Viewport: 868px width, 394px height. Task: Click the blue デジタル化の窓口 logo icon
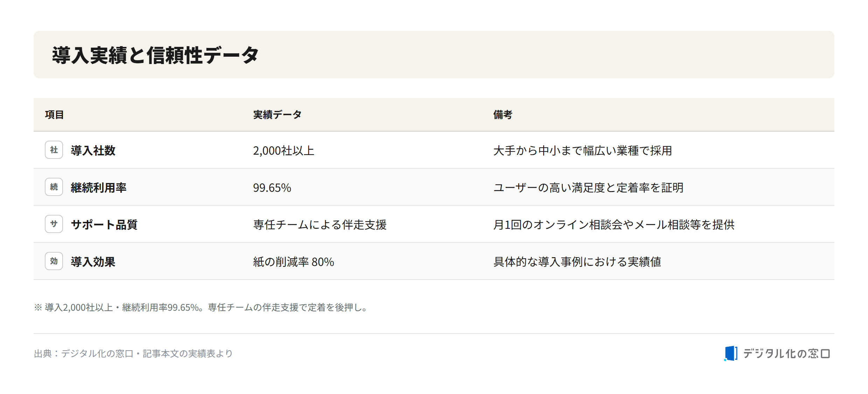tap(731, 353)
